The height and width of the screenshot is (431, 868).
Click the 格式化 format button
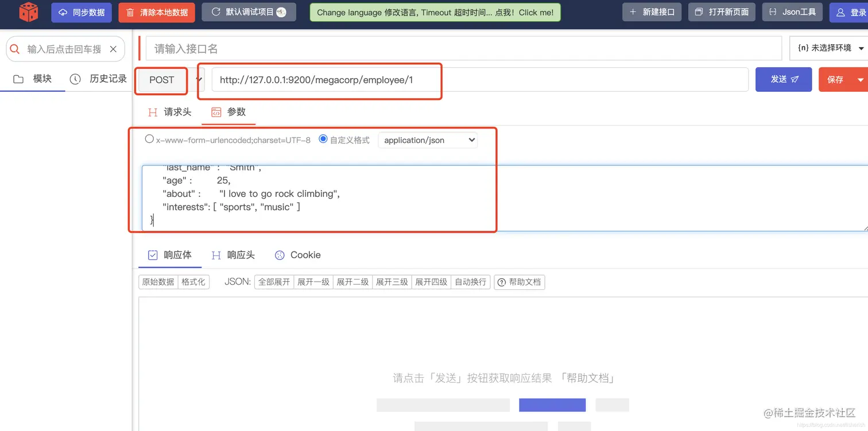click(193, 282)
